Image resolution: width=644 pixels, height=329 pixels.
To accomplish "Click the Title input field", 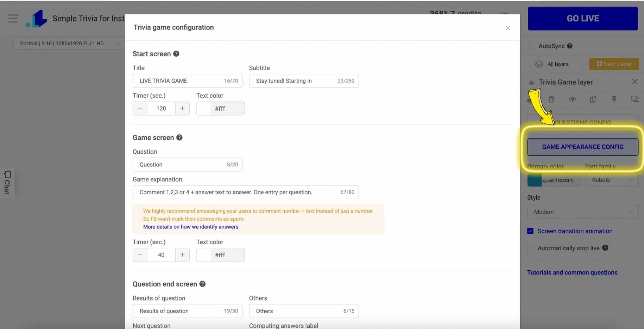I will [188, 81].
